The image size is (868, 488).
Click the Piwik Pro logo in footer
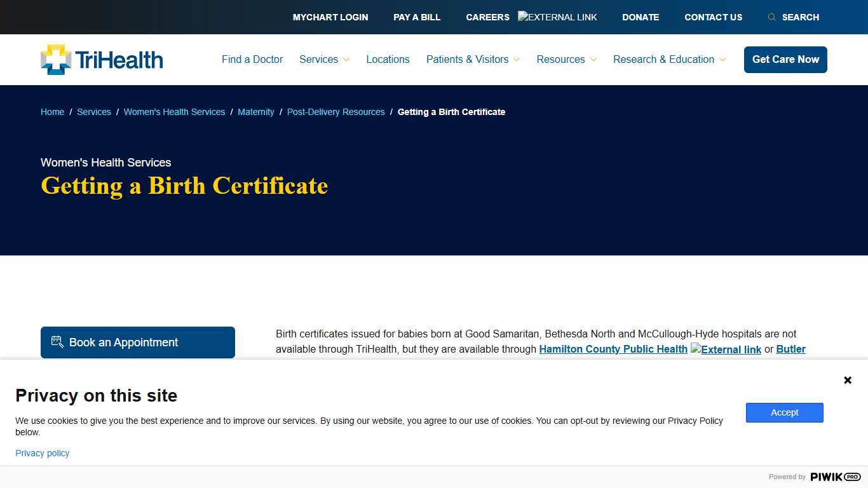834,477
